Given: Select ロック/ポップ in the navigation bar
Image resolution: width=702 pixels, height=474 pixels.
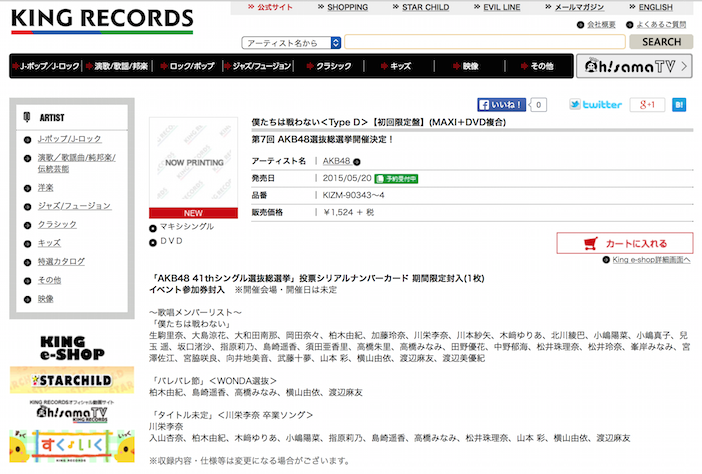Looking at the screenshot, I should (188, 66).
